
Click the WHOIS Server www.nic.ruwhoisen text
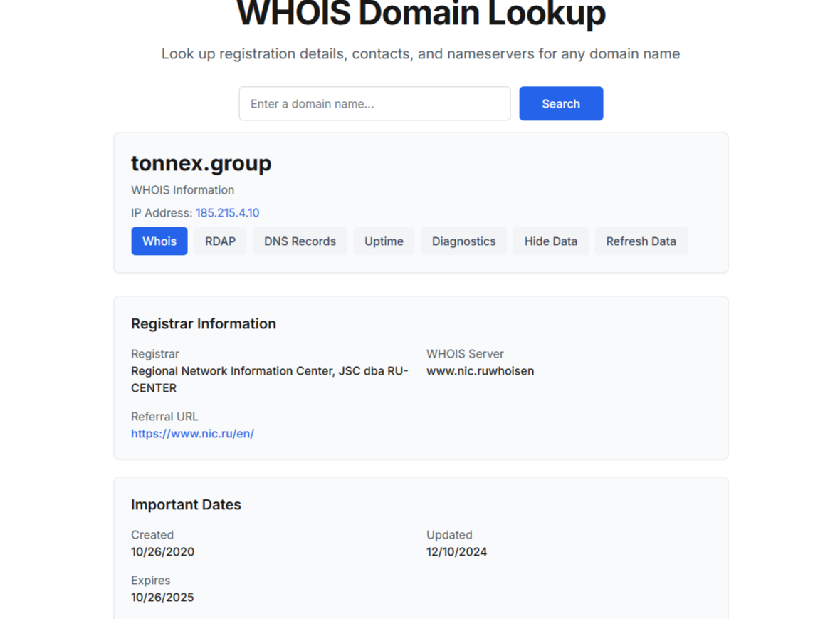tap(480, 370)
